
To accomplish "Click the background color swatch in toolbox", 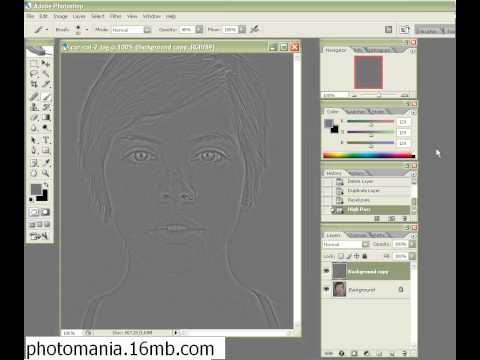I will tap(43, 197).
